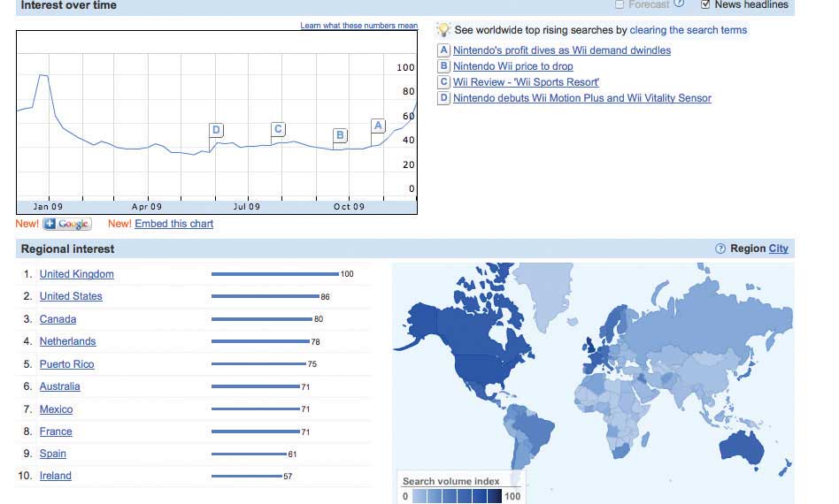Select the Region view label
Image resolution: width=839 pixels, height=504 pixels.
748,248
